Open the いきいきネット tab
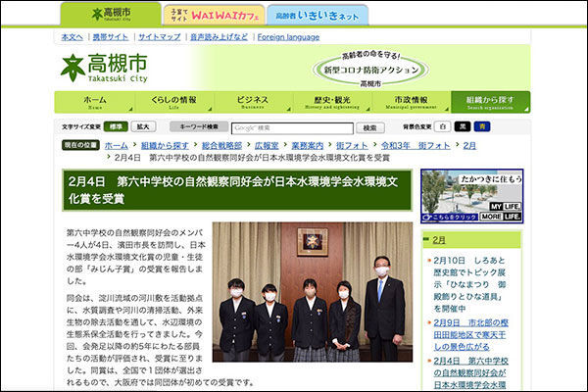588x392 pixels. [x=318, y=16]
